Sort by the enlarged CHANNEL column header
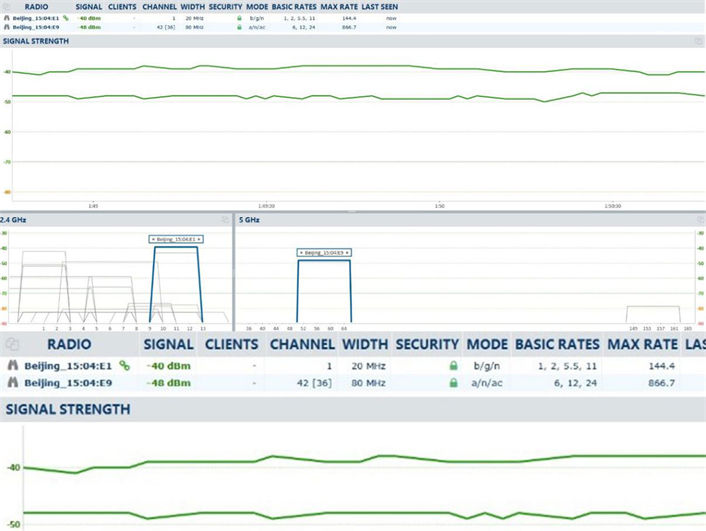 click(300, 345)
